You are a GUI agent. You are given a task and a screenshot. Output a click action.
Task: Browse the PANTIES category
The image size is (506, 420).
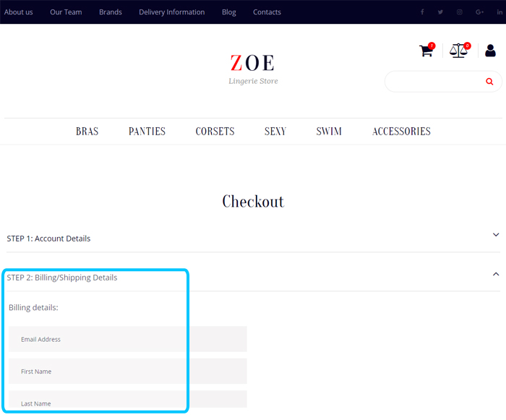click(147, 132)
